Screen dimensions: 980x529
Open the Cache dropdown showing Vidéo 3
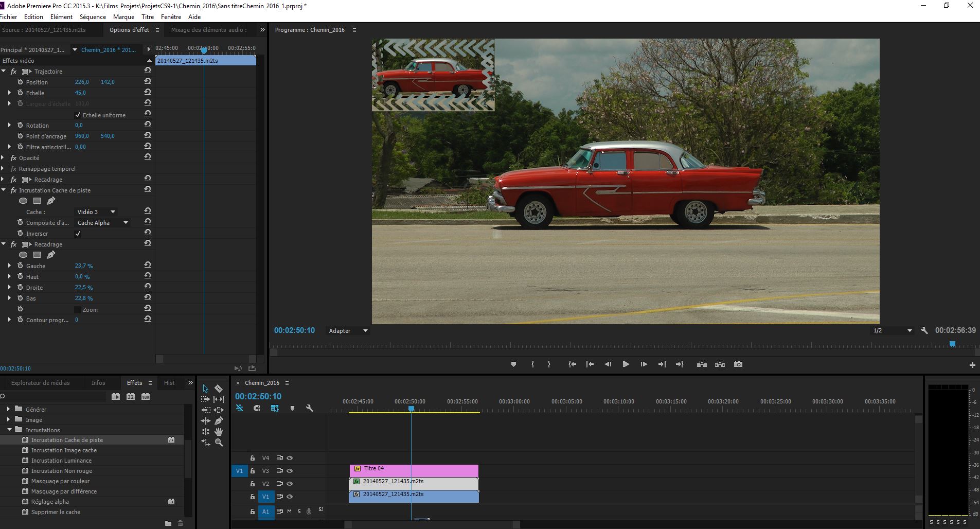97,212
